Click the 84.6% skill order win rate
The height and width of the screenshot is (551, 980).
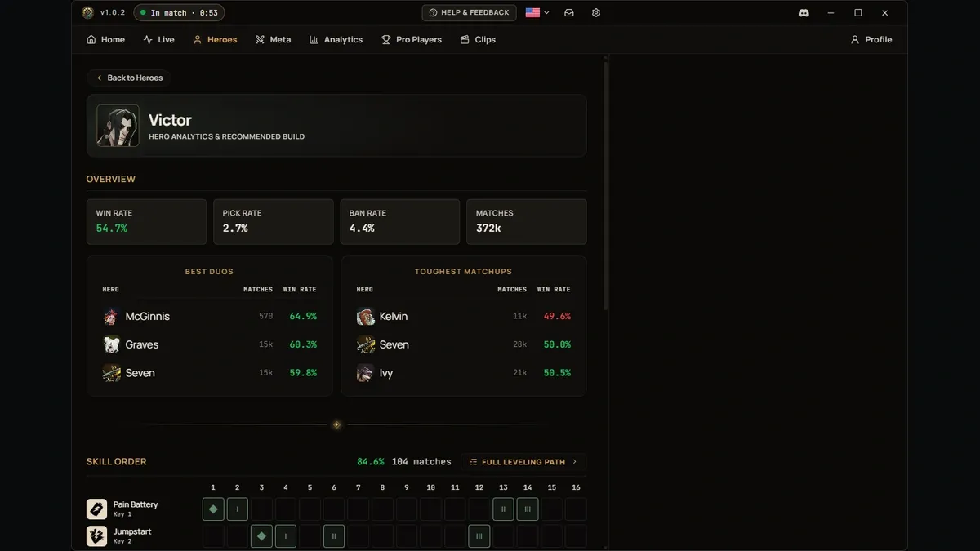[371, 462]
